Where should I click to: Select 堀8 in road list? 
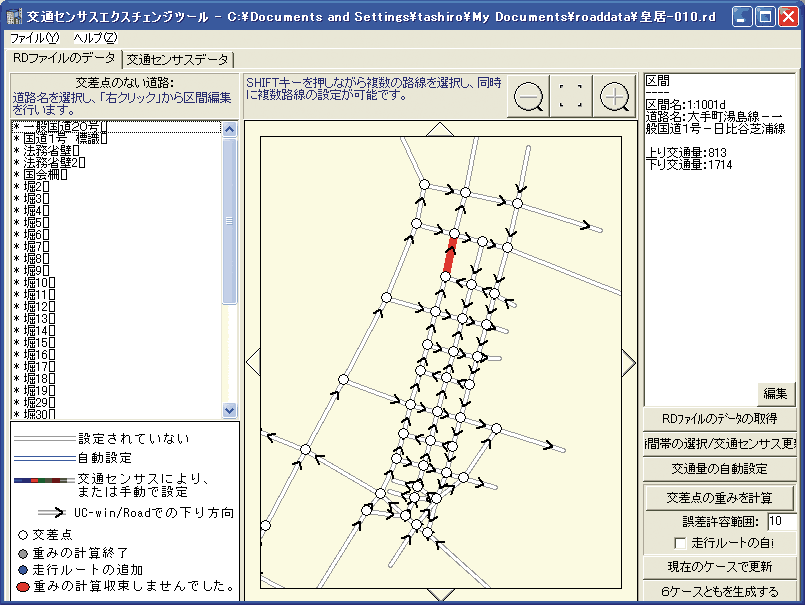pos(117,259)
